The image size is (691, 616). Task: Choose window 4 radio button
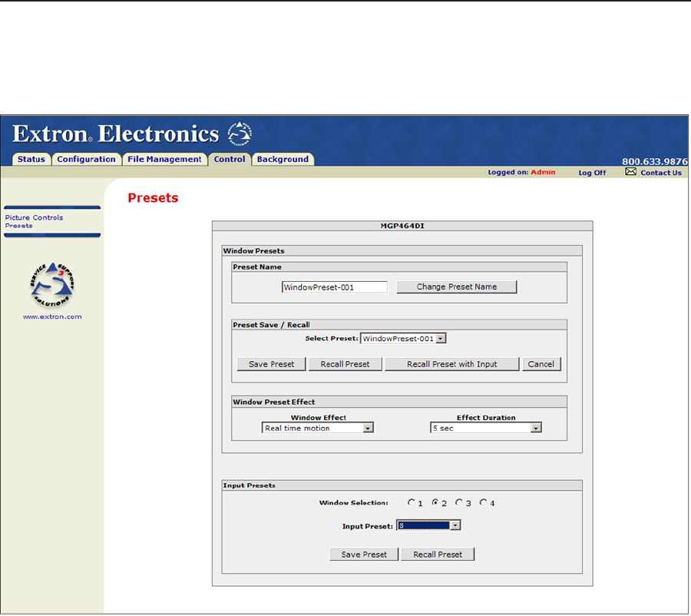pyautogui.click(x=483, y=502)
